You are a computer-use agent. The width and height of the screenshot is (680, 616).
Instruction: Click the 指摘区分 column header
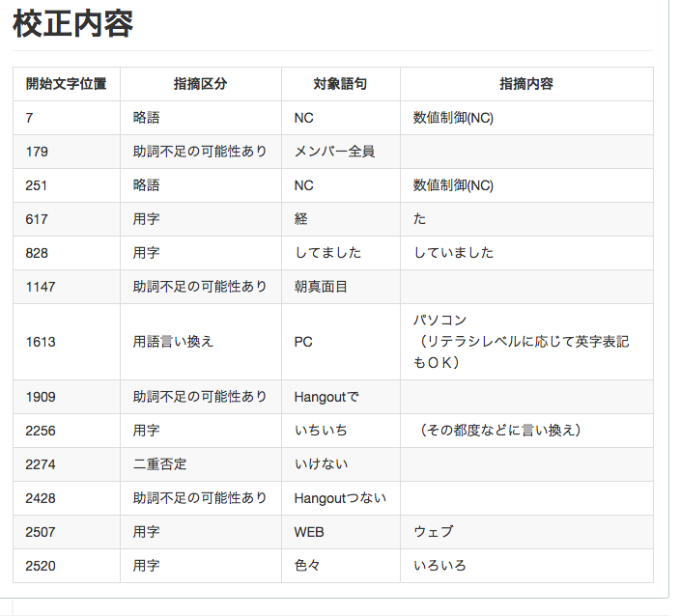coord(200,84)
